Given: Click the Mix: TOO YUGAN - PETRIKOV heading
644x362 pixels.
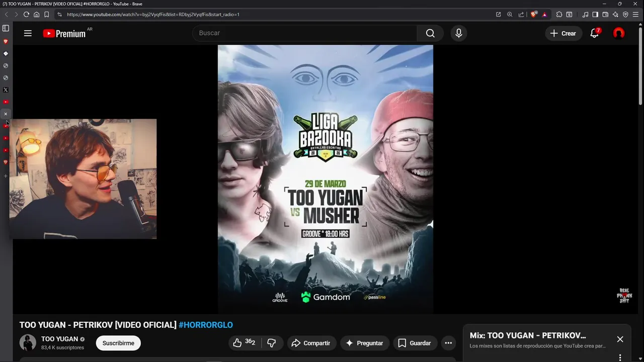Looking at the screenshot, I should (x=528, y=335).
